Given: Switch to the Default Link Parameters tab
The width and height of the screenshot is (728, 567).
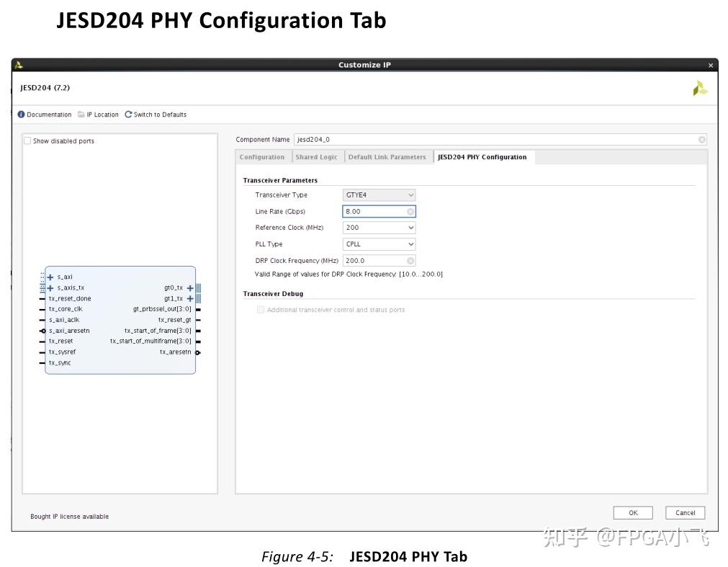Looking at the screenshot, I should [x=387, y=156].
